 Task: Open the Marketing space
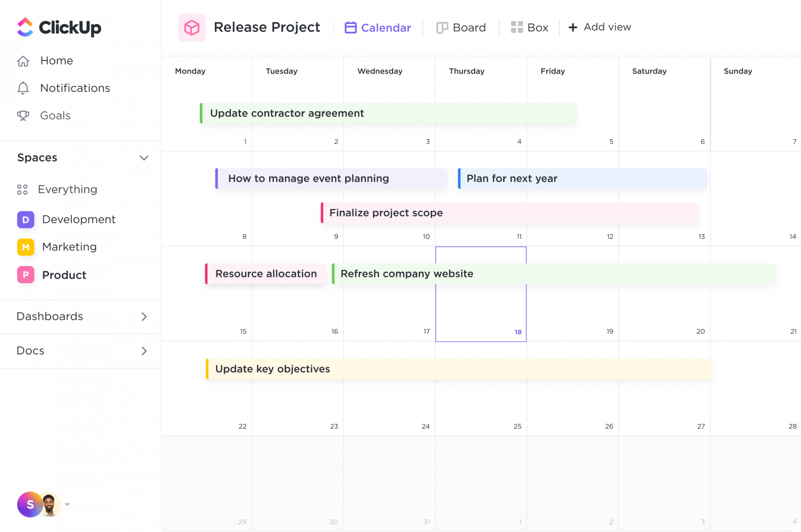[70, 247]
